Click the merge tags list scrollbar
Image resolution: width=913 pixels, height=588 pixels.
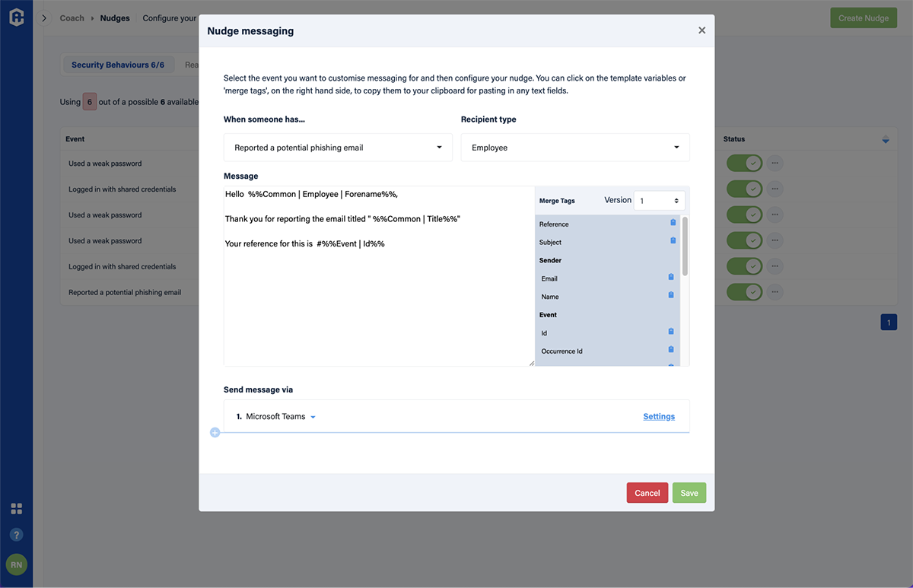pos(685,246)
